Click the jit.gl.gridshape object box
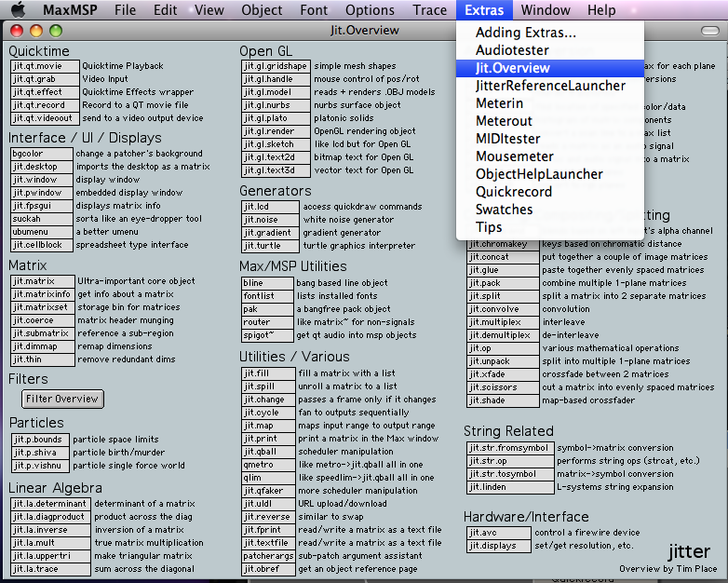Image resolution: width=728 pixels, height=583 pixels. (276, 66)
